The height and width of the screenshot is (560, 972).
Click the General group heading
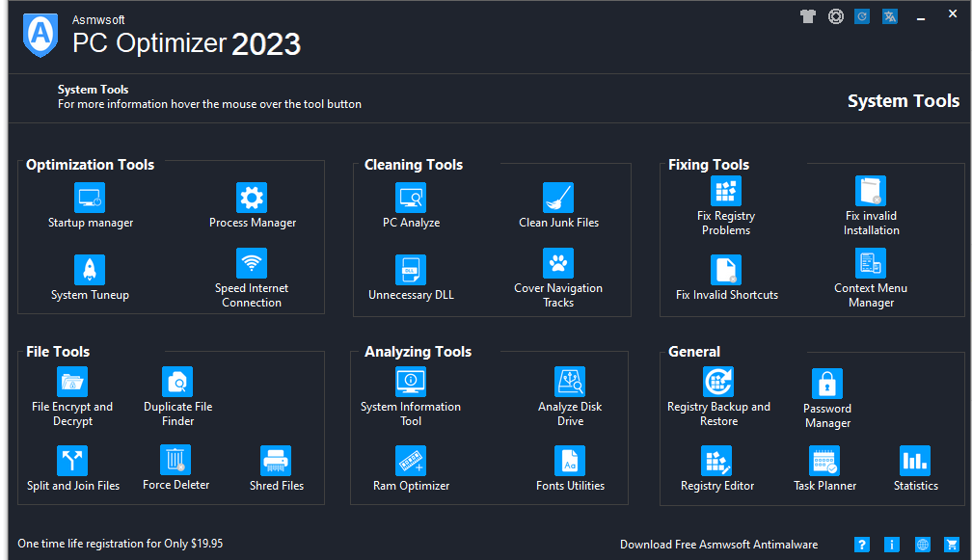pos(693,352)
